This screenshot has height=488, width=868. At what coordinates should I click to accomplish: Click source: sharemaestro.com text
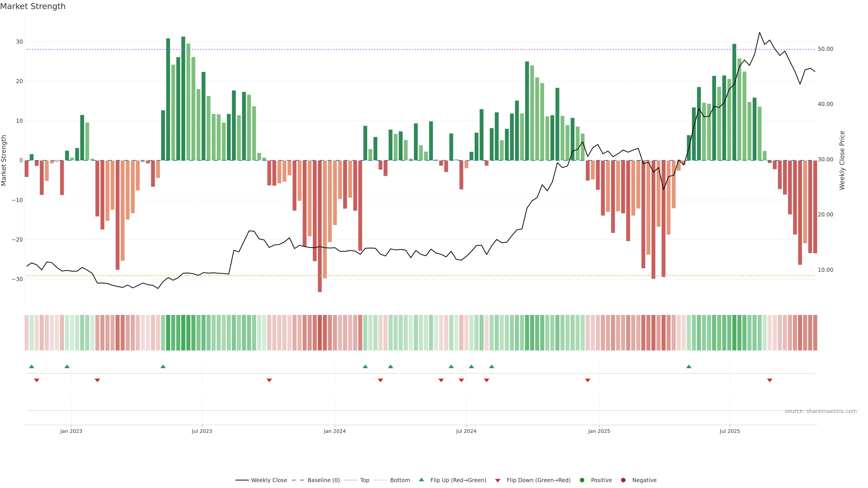(821, 411)
